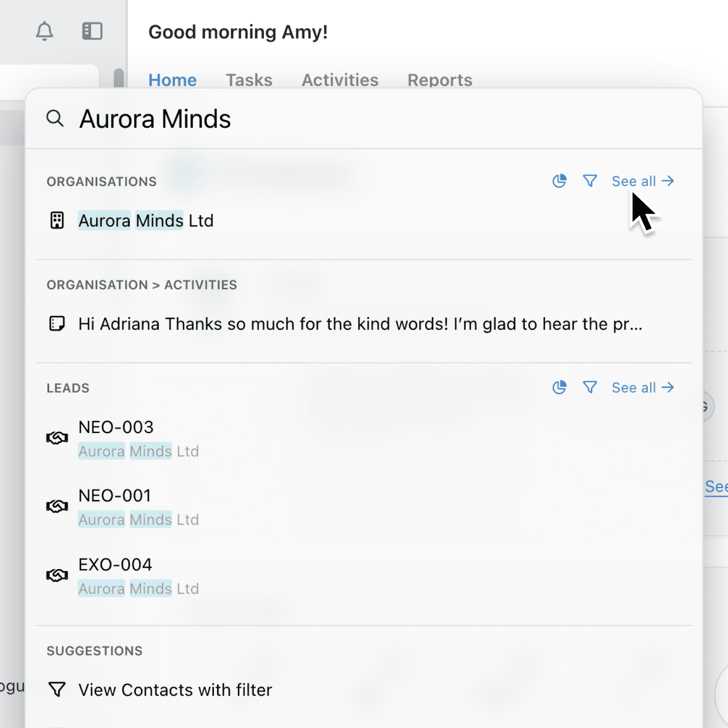Click the search magnifier icon

tap(55, 118)
